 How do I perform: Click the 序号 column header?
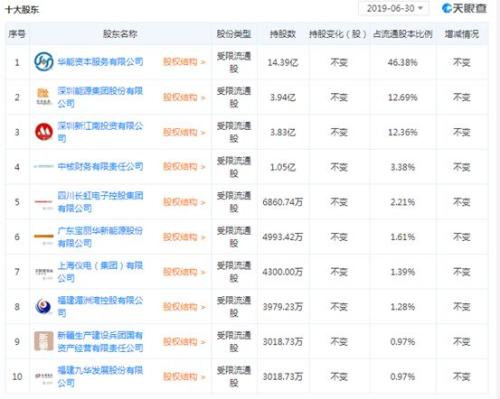(x=17, y=34)
